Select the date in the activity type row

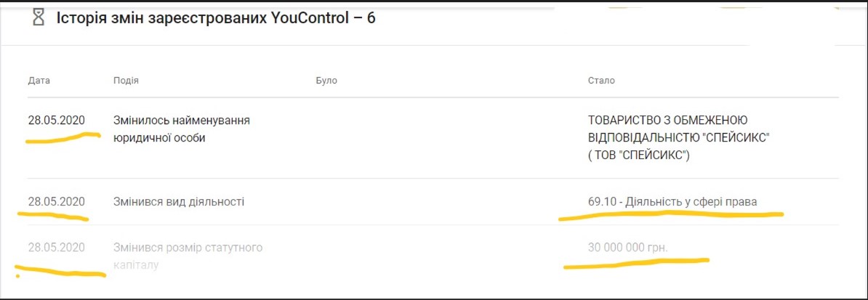click(x=57, y=201)
